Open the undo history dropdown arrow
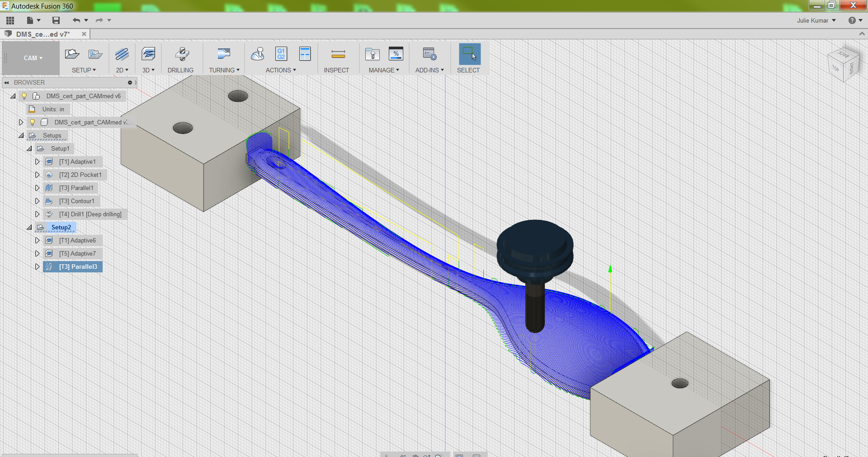This screenshot has width=868, height=457. pos(86,20)
